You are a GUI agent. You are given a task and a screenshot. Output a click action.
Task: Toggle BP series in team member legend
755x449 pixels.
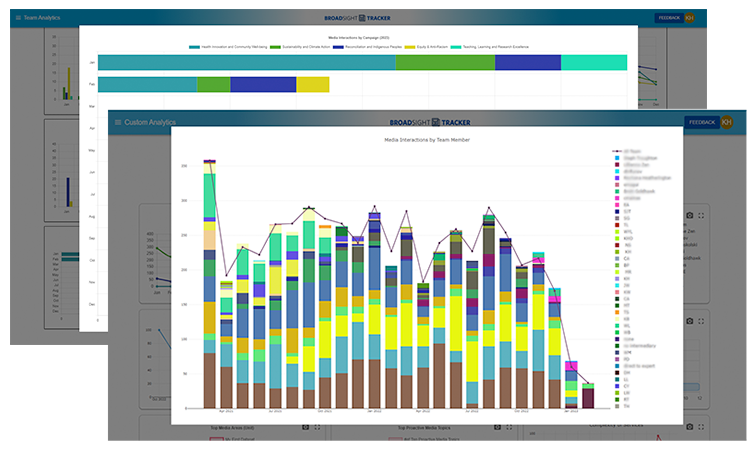622,265
